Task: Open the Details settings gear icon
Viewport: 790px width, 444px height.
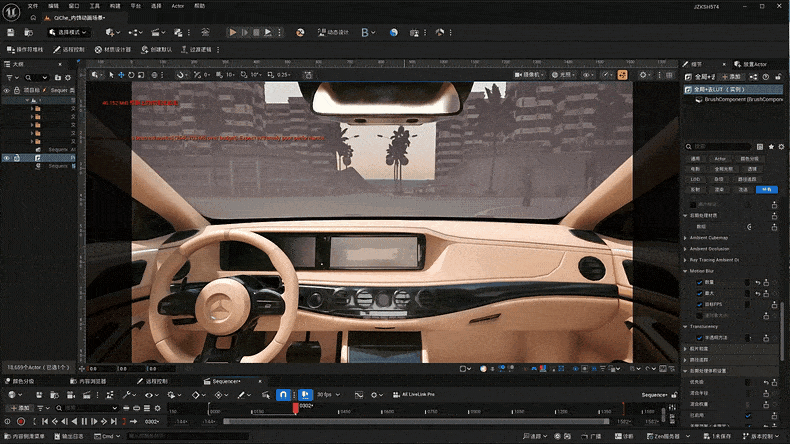Action: 781,147
